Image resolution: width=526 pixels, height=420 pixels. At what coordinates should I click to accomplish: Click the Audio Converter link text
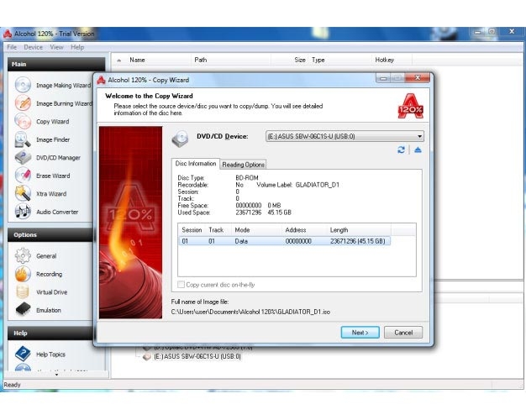click(57, 212)
